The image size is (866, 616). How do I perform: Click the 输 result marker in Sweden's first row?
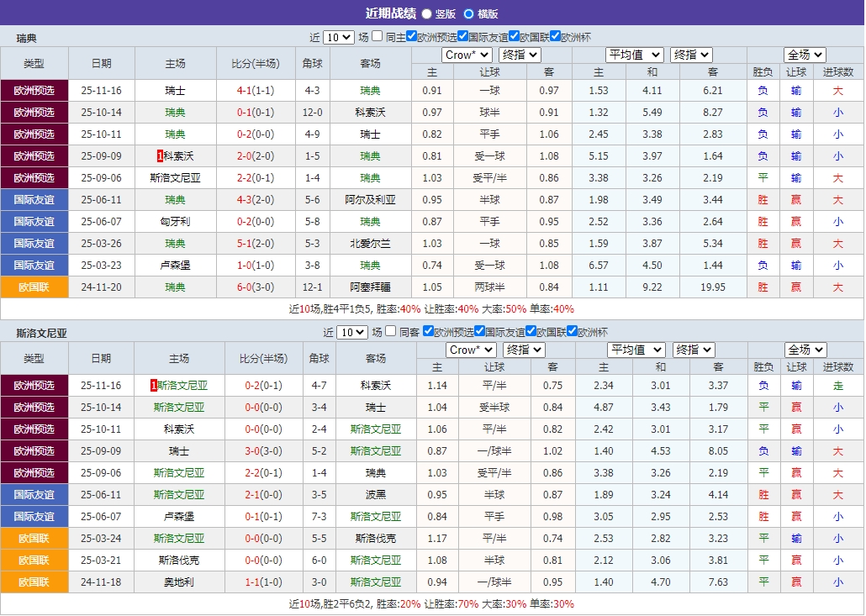(795, 90)
